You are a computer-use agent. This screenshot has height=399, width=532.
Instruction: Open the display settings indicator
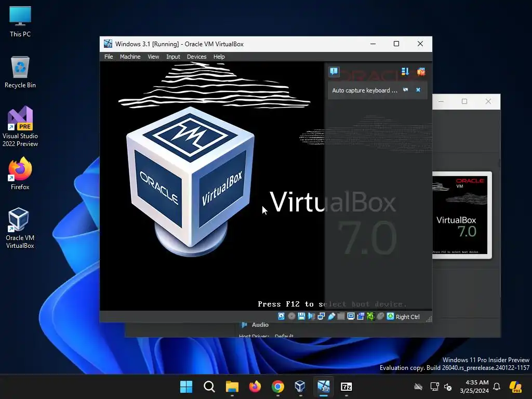351,316
